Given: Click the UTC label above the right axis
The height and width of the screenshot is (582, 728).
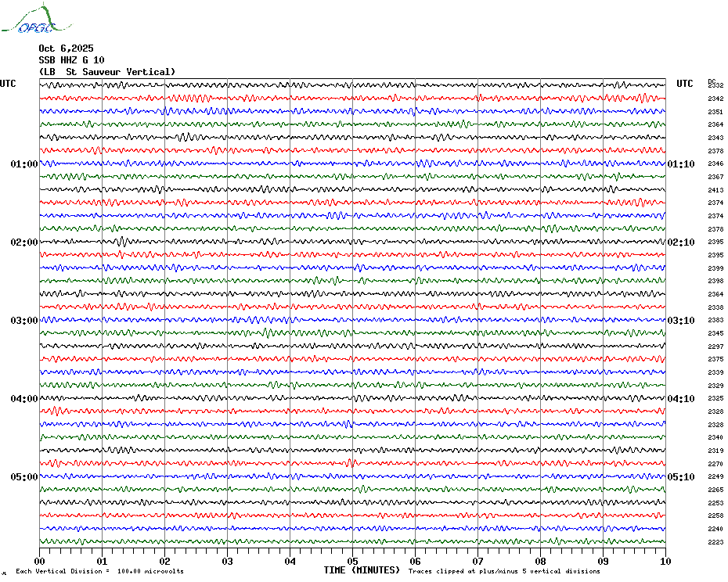Looking at the screenshot, I should pos(684,84).
